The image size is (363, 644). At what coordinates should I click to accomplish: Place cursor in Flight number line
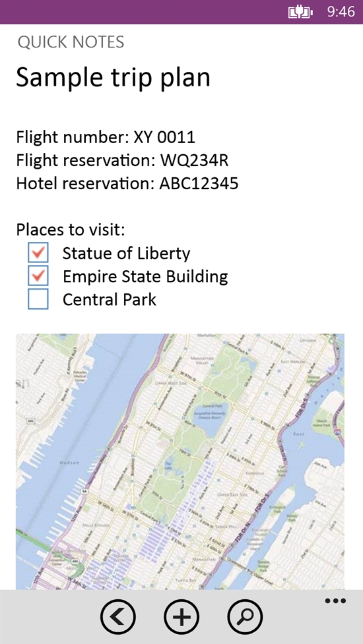click(106, 138)
